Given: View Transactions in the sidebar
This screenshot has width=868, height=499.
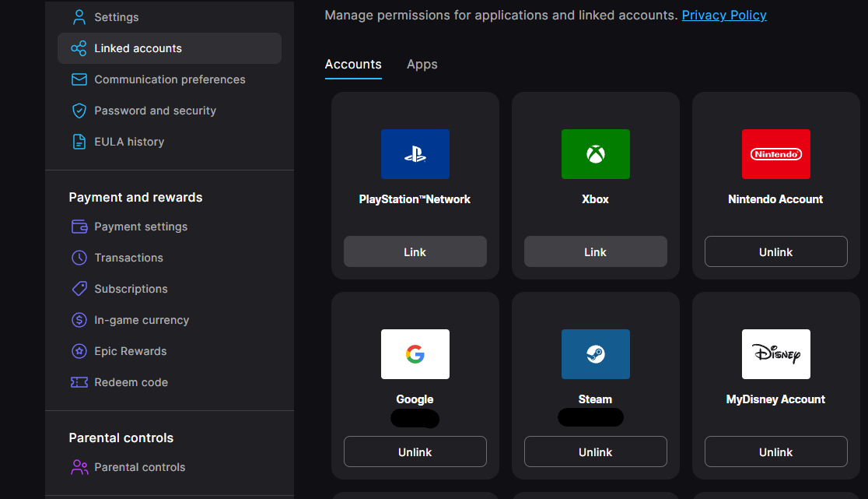Looking at the screenshot, I should coord(170,258).
